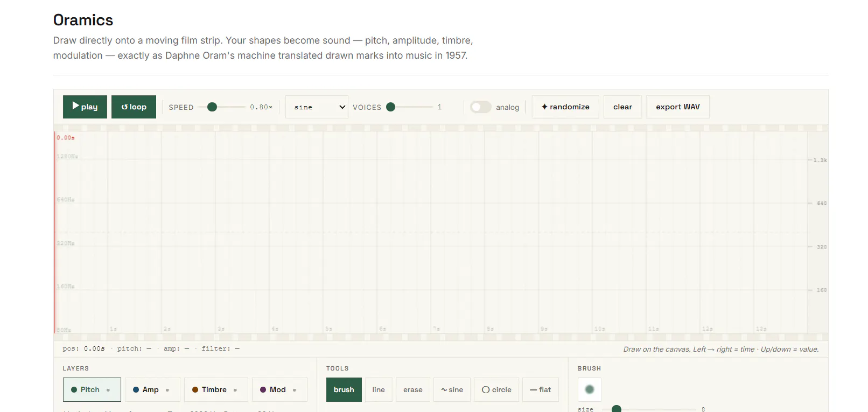Screen dimensions: 868x412
Task: Select the Timbre layer
Action: click(216, 390)
